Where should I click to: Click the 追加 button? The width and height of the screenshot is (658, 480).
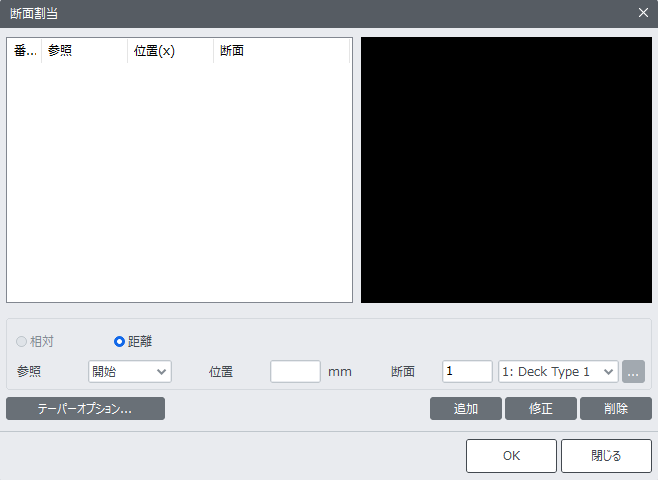tap(466, 409)
